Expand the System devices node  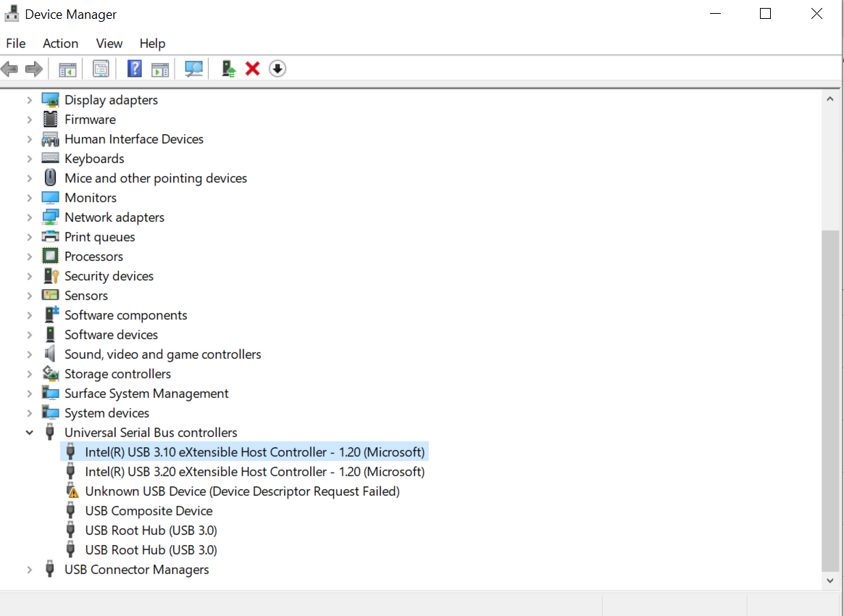coord(30,413)
